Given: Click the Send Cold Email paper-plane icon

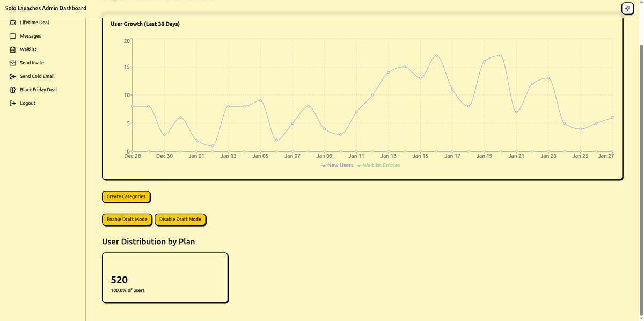Looking at the screenshot, I should [x=13, y=76].
